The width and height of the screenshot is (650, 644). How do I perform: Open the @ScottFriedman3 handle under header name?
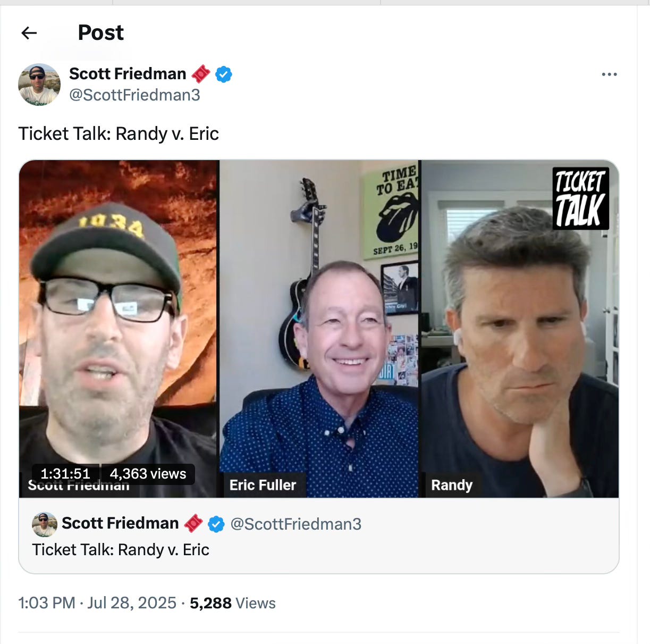click(x=135, y=95)
